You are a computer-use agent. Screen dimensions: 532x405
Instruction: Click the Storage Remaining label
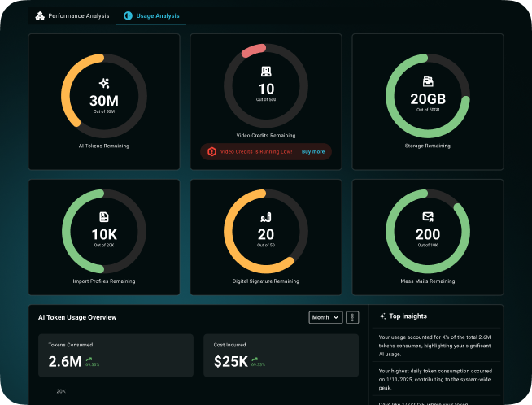[428, 146]
